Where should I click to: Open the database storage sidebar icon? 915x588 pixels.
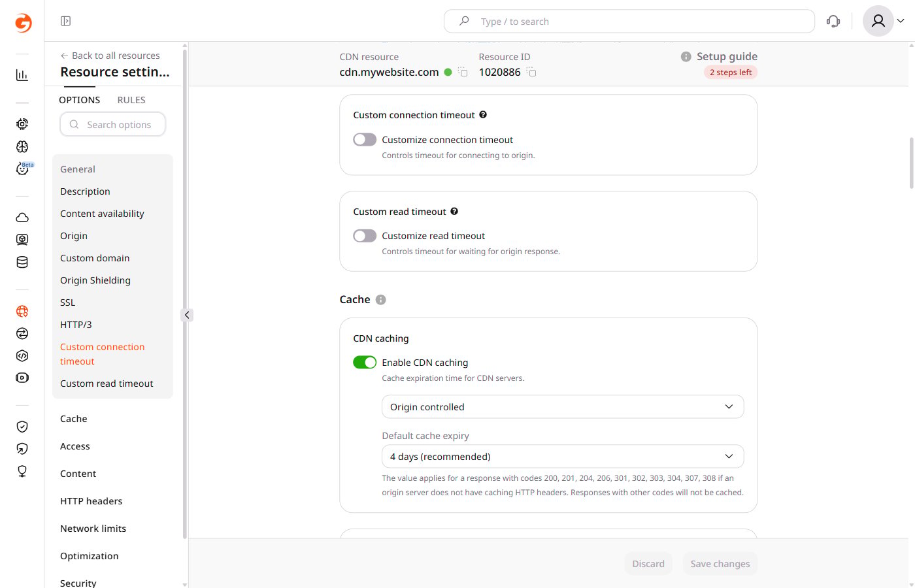22,262
